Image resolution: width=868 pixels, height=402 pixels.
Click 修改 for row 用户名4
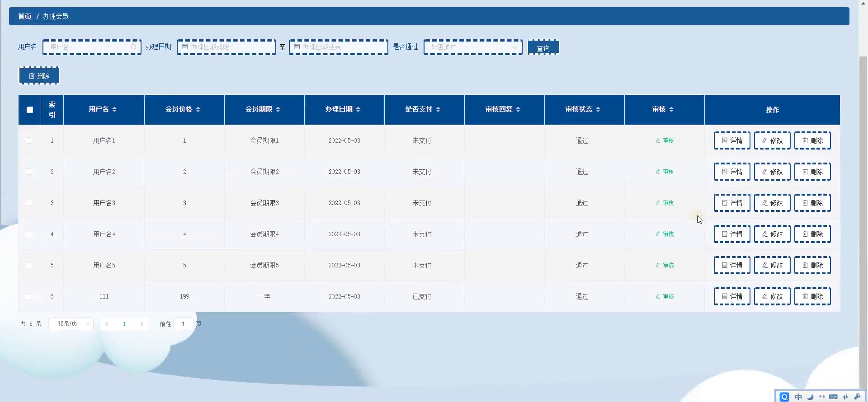click(772, 234)
